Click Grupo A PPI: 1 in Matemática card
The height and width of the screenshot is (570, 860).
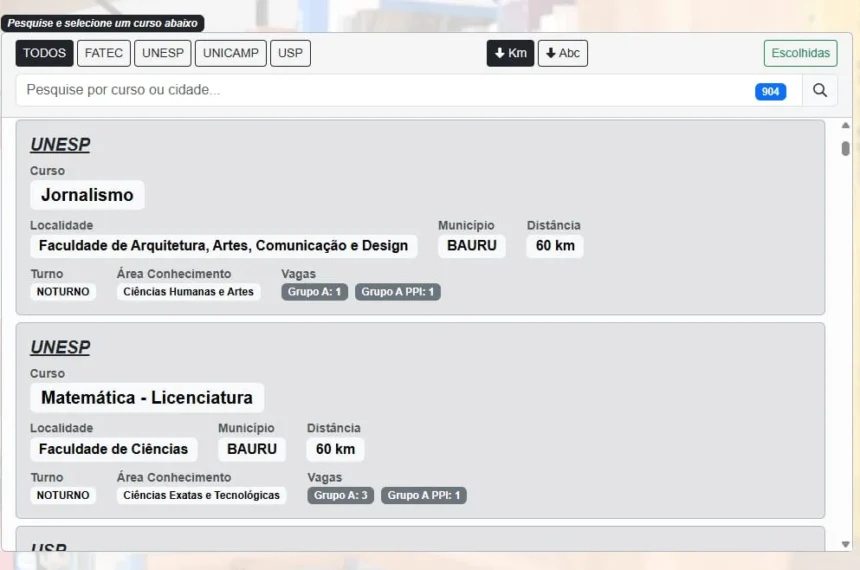(424, 495)
